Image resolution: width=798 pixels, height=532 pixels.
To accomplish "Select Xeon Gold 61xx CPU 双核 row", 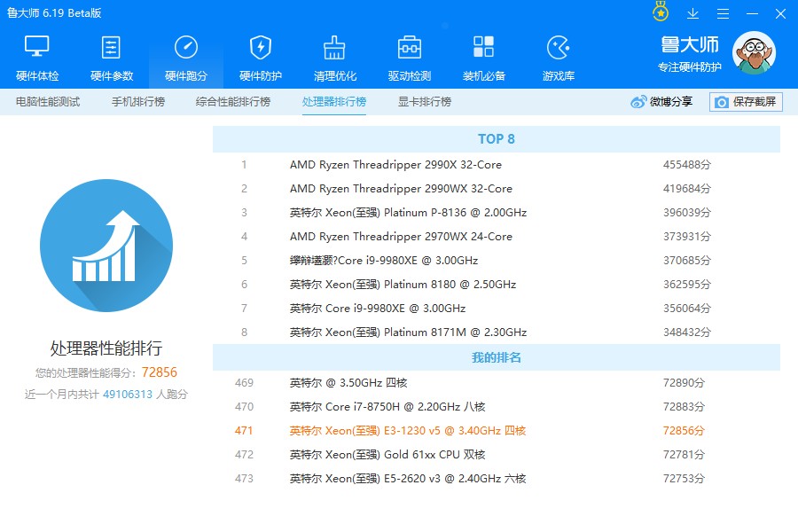I will tap(497, 455).
